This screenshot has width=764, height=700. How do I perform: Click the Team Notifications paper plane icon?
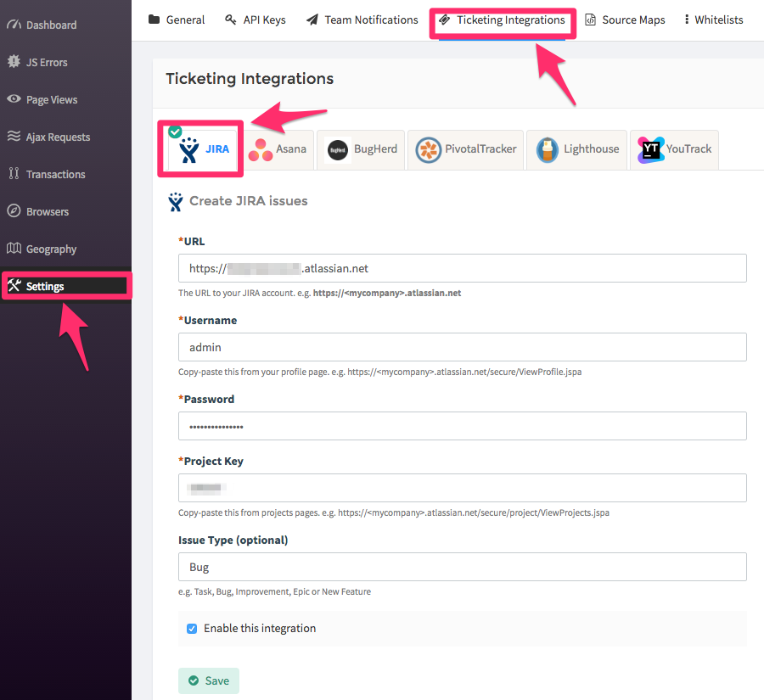[x=312, y=20]
